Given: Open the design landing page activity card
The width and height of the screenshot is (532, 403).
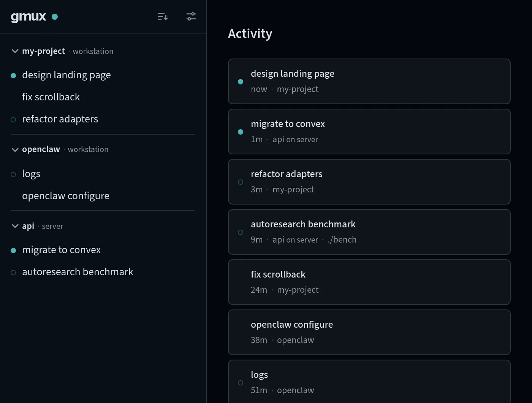Looking at the screenshot, I should point(369,81).
